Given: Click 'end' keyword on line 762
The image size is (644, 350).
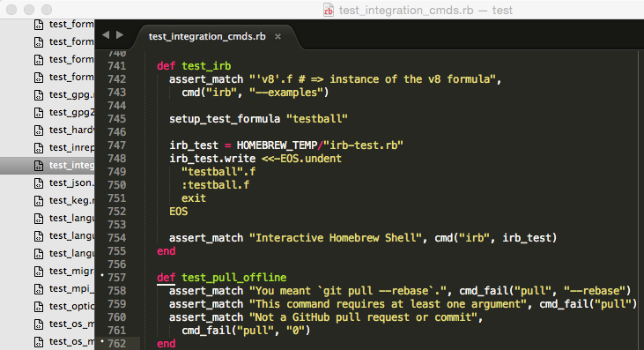Looking at the screenshot, I should 166,344.
